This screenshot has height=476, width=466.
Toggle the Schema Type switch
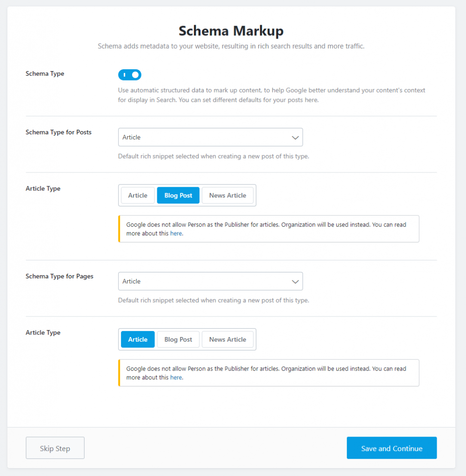130,75
